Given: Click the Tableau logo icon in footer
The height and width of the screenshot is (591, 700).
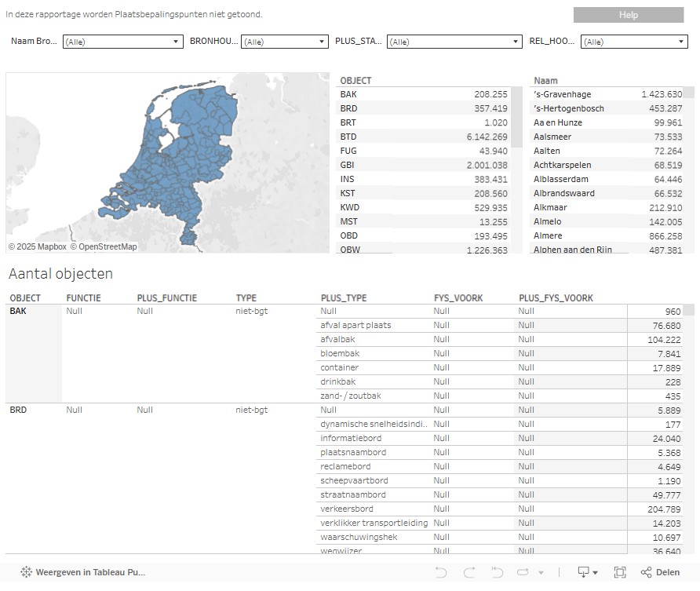Looking at the screenshot, I should [x=26, y=572].
